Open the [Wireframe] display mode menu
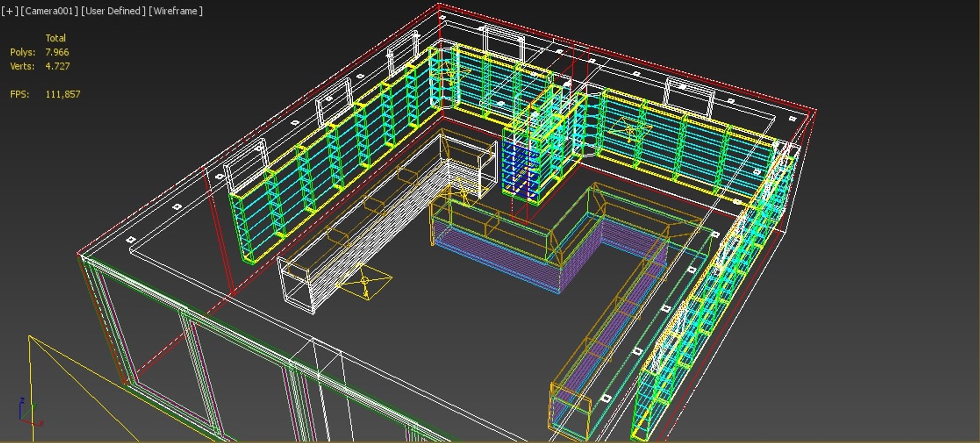This screenshot has height=443, width=980. pyautogui.click(x=176, y=11)
